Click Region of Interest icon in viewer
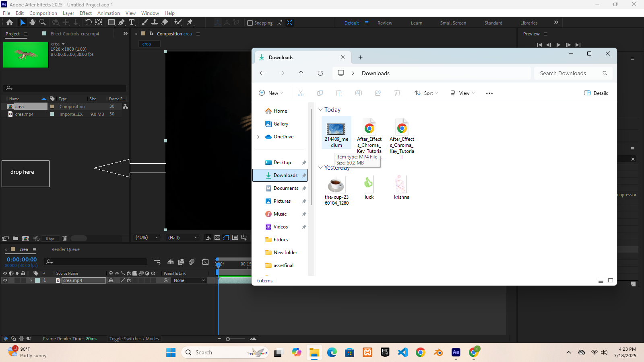The width and height of the screenshot is (644, 362). pos(235,238)
